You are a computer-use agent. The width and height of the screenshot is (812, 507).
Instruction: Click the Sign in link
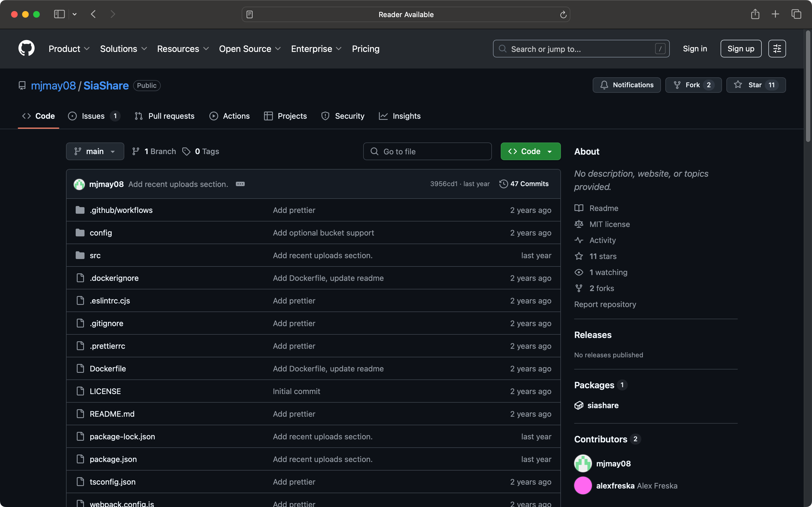pos(695,49)
